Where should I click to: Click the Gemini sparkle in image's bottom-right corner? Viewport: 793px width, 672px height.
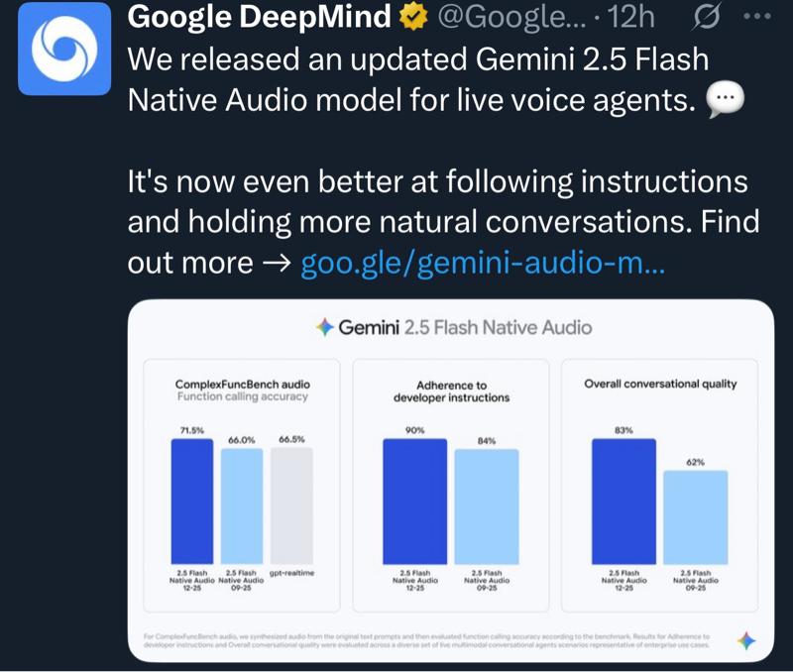(746, 640)
